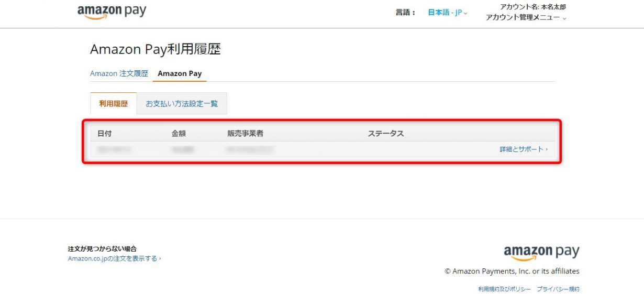Select the Amazon Pay tab
Viewport: 644px width, 304px height.
click(179, 73)
